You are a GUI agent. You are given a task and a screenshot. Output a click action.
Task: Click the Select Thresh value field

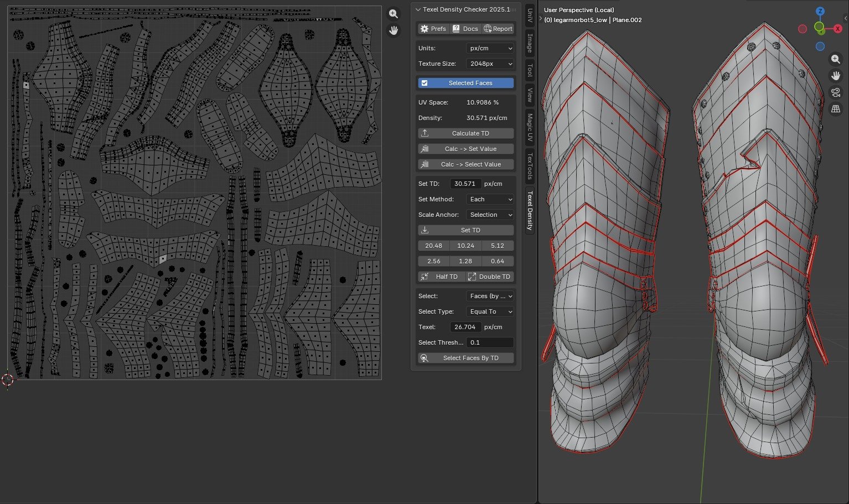click(490, 342)
